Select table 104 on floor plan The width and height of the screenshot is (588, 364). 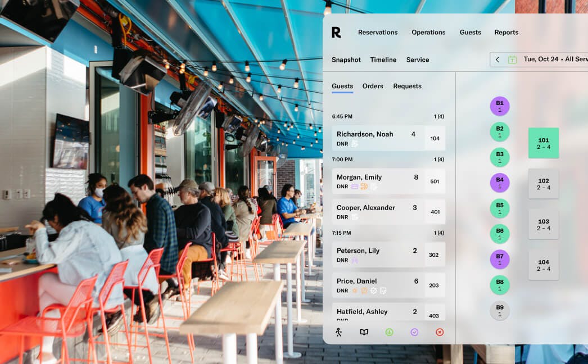pos(544,265)
